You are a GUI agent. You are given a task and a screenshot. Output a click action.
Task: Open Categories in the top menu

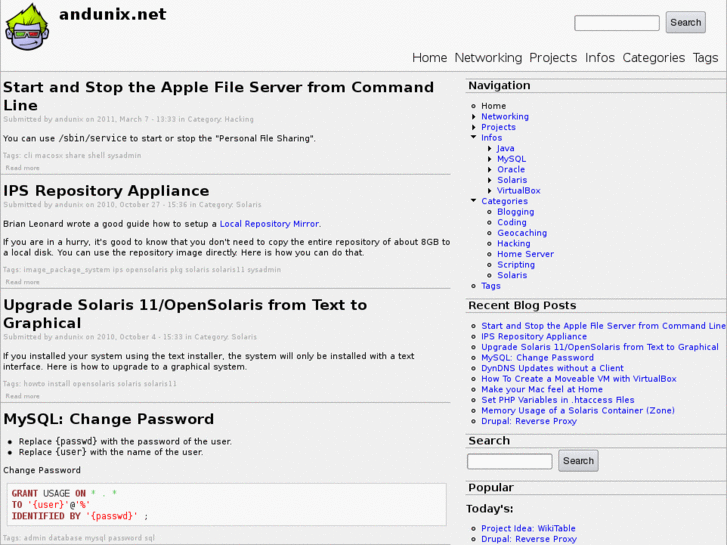coord(653,58)
